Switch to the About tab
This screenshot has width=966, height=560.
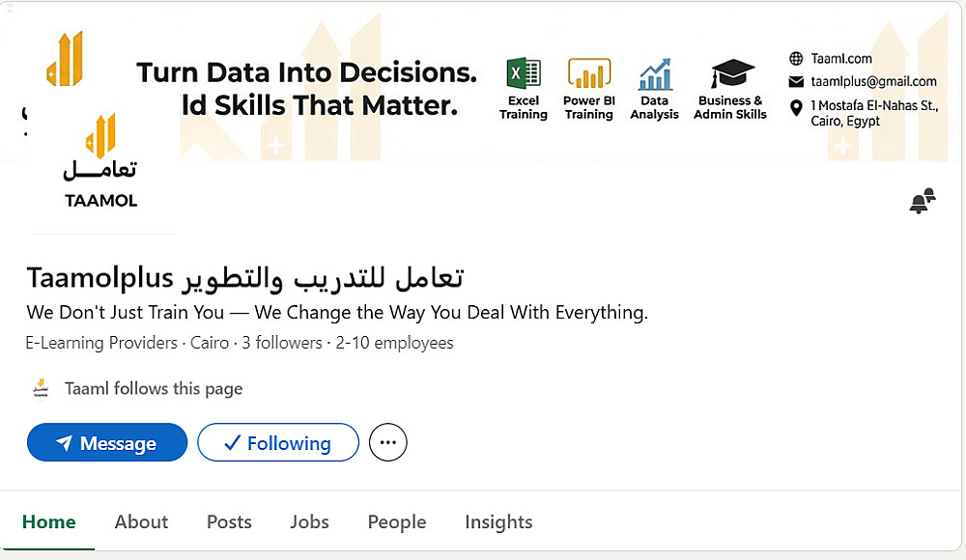(x=141, y=521)
